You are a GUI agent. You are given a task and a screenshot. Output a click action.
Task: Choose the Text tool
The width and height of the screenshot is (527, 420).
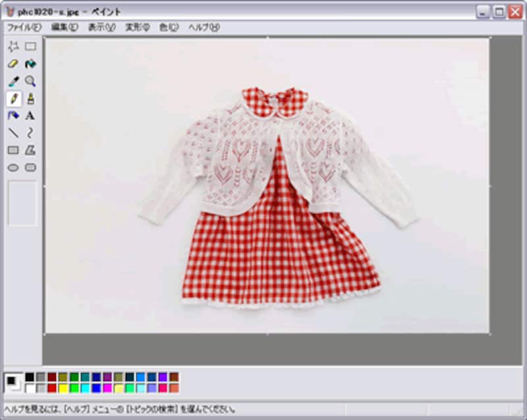point(30,116)
